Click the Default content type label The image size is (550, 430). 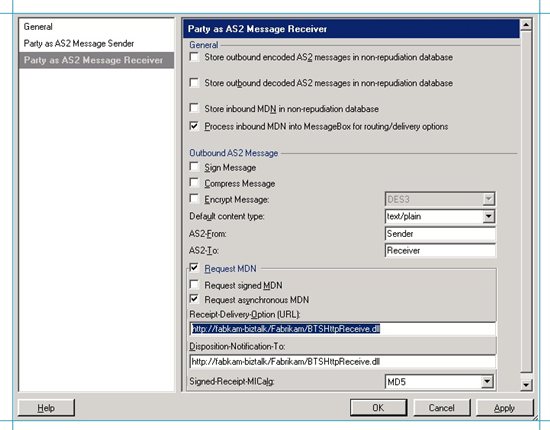[227, 216]
